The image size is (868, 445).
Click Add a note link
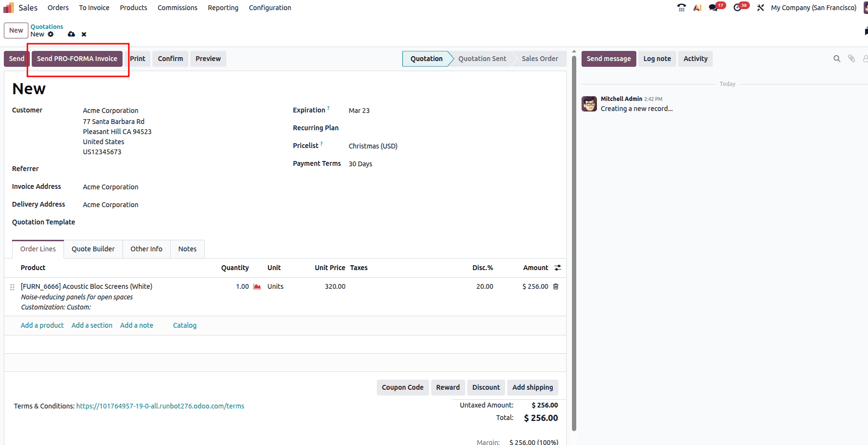tap(136, 325)
